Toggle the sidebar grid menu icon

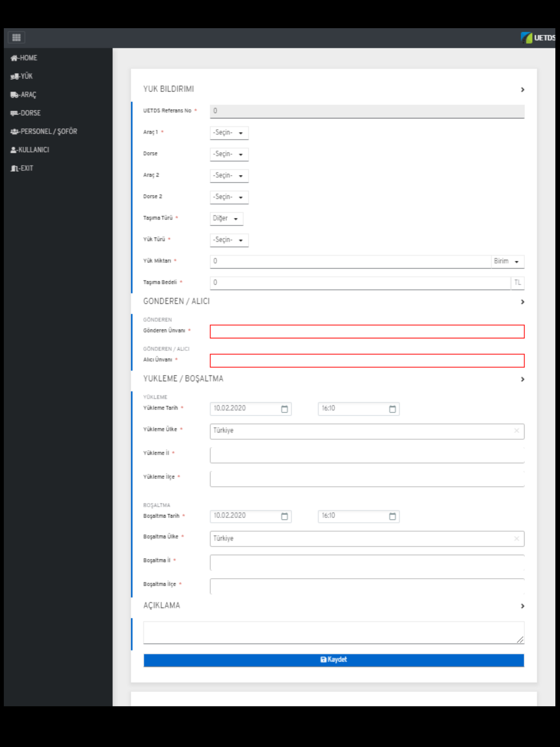point(16,37)
